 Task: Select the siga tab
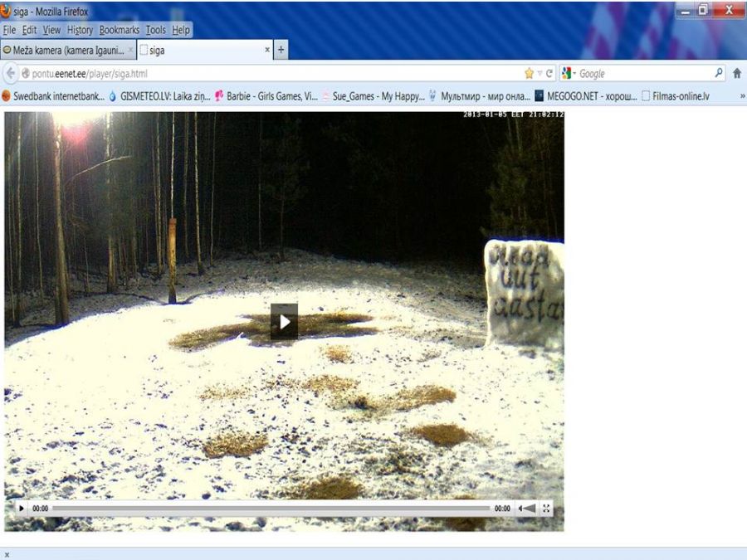pos(205,50)
